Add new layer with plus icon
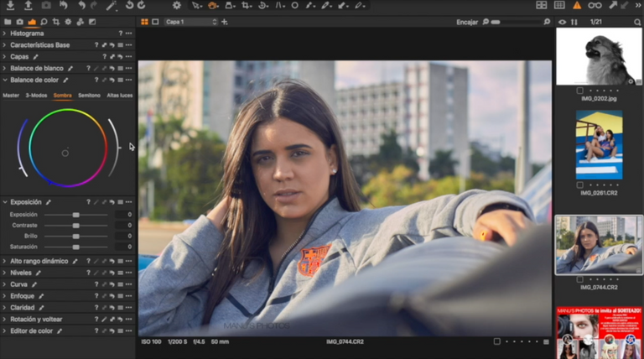The height and width of the screenshot is (359, 644). click(225, 22)
